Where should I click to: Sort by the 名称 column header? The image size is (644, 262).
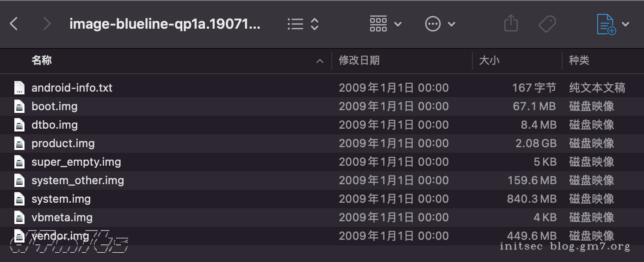(x=42, y=60)
